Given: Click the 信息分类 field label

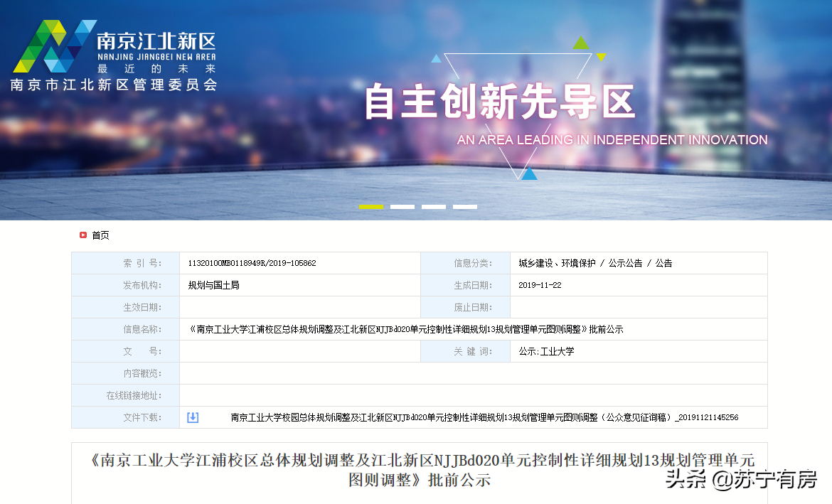Looking at the screenshot, I should (x=473, y=263).
